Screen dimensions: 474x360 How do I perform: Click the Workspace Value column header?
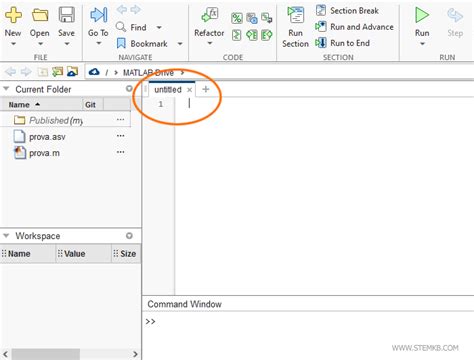pyautogui.click(x=83, y=254)
